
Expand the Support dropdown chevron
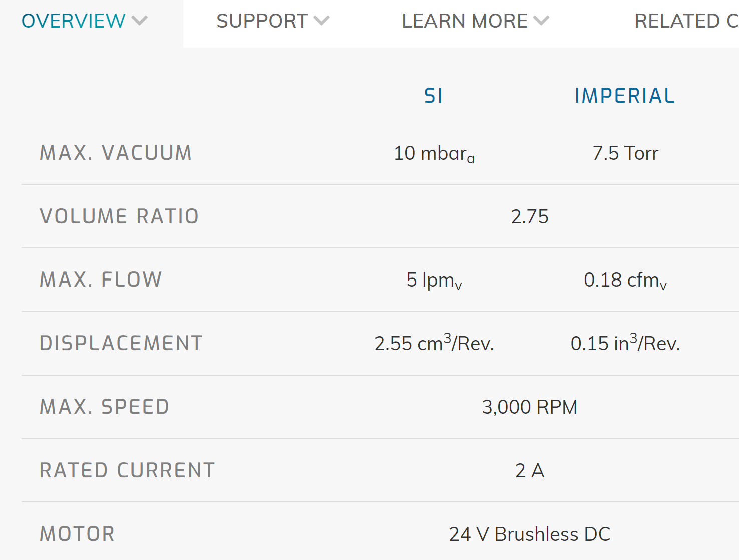pyautogui.click(x=321, y=21)
